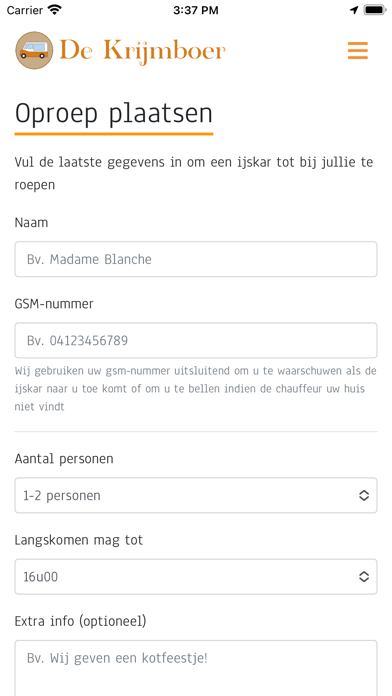Tap the Carrier label in status bar

[25, 10]
